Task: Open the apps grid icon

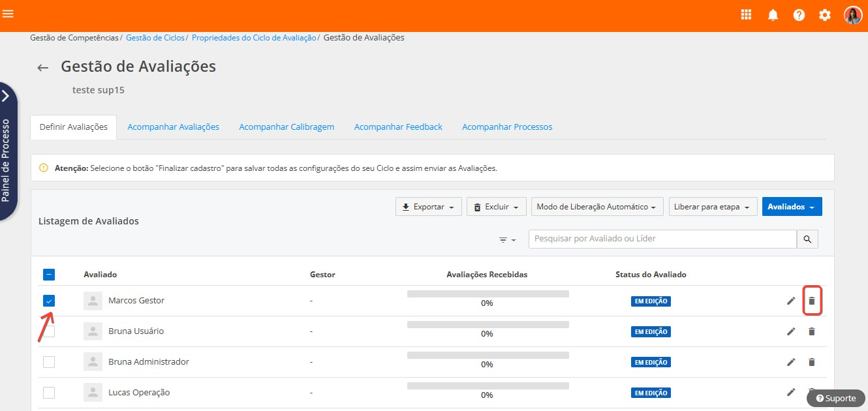Action: pos(747,15)
